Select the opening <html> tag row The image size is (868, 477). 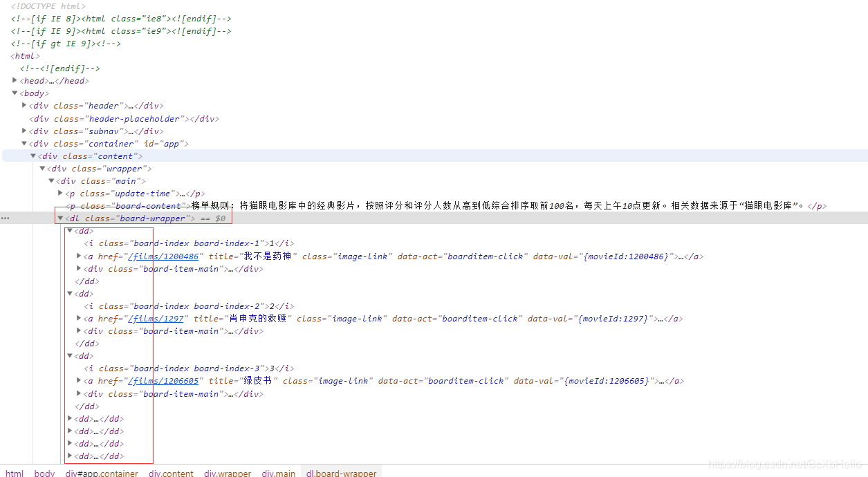click(x=26, y=56)
